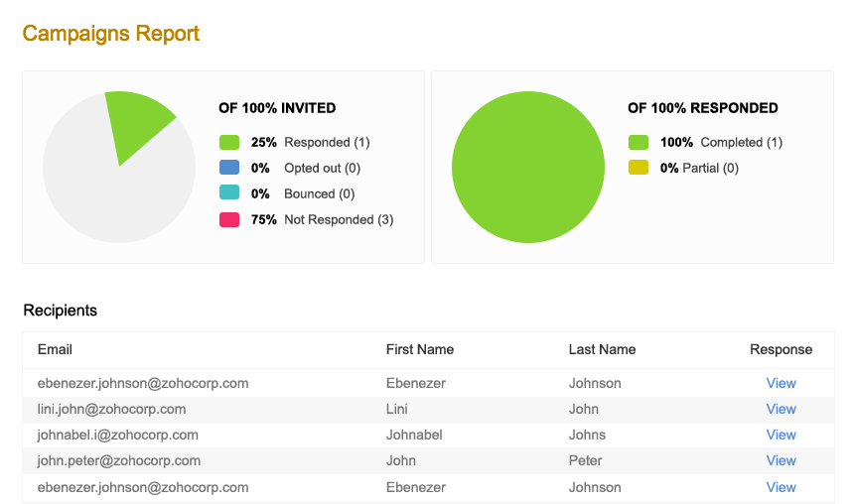The height and width of the screenshot is (504, 854).
Task: Click the Last Name column header
Action: point(602,349)
